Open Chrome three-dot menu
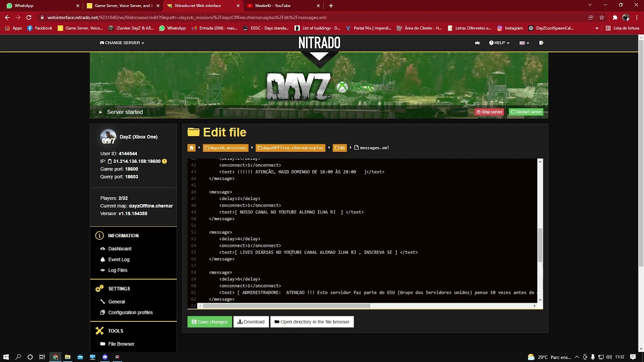Viewport: 644px width, 362px height. pyautogui.click(x=637, y=17)
